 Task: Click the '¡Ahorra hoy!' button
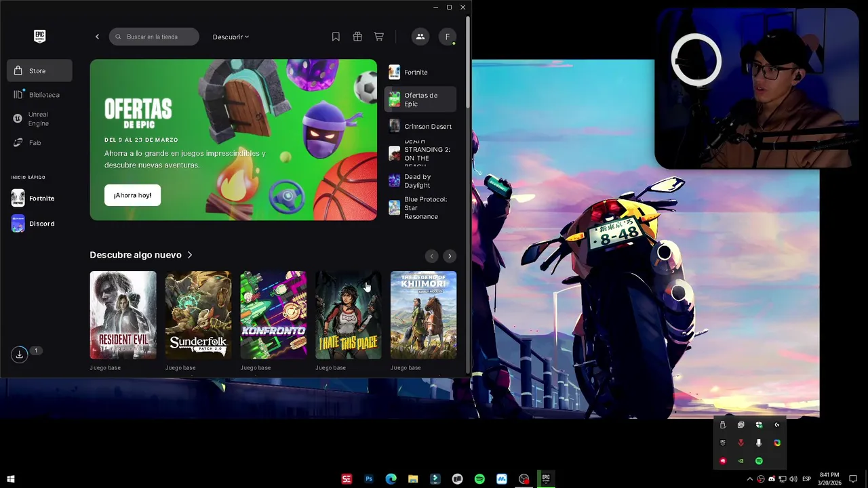coord(132,195)
